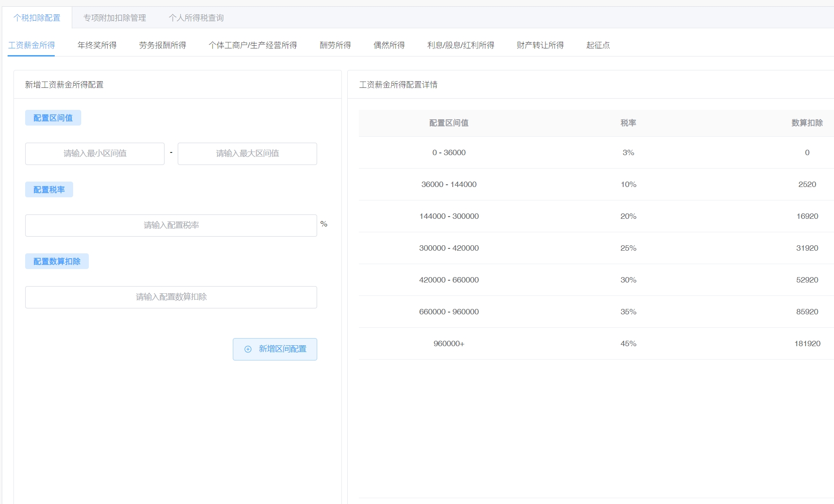
Task: Focus the minimum interval value input
Action: (95, 154)
